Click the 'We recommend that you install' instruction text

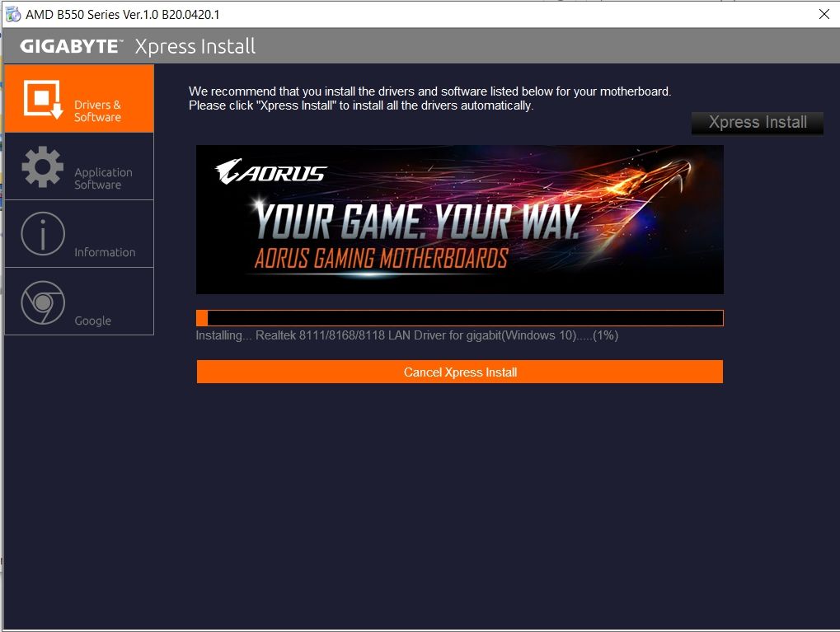[x=429, y=99]
